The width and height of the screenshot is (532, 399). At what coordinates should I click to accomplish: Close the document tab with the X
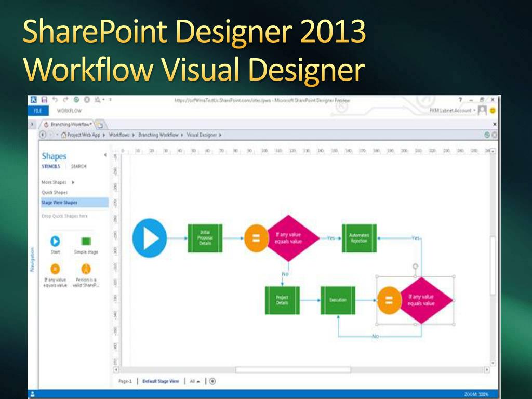click(495, 124)
